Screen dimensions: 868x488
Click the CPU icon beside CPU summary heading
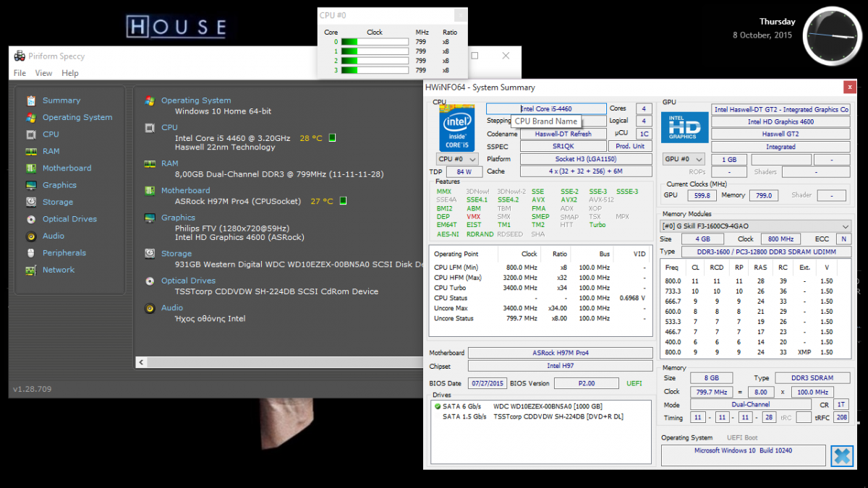(150, 128)
